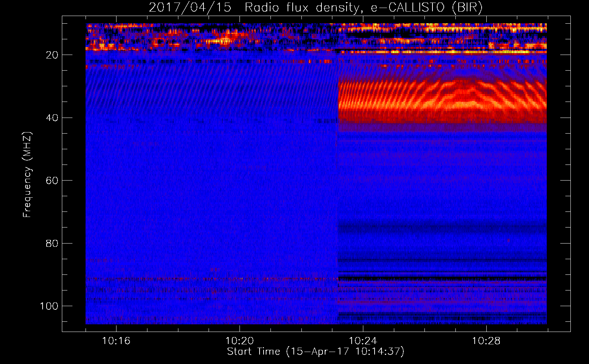Click the 'Start Time (15-Apr-17 10:14:37)' label
Screen dimensions: 589x364
coord(316,352)
